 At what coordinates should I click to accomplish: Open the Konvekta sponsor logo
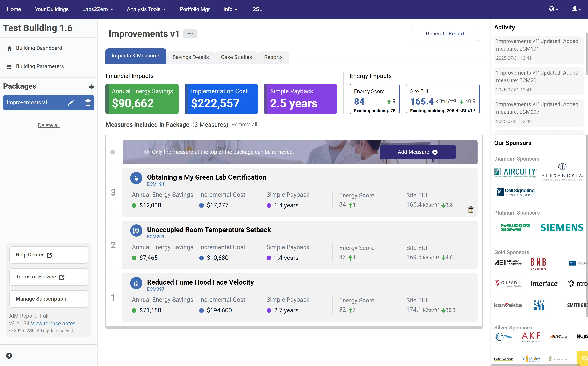coord(508,305)
